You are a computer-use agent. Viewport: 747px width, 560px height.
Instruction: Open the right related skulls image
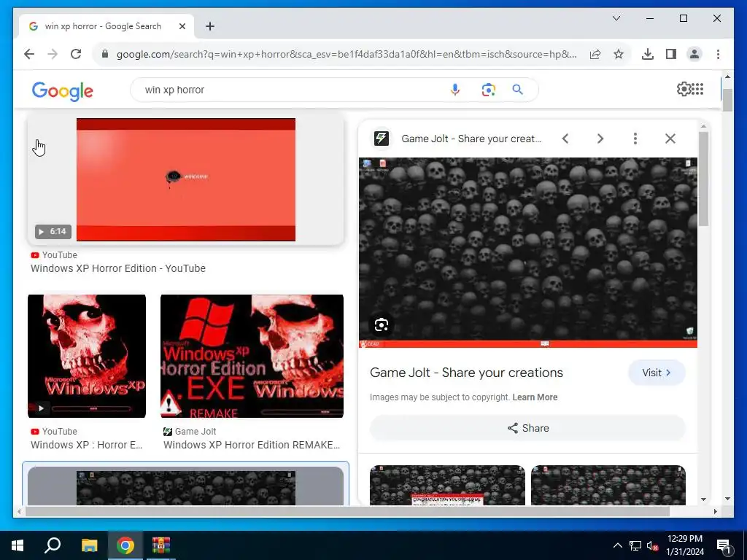[608, 485]
